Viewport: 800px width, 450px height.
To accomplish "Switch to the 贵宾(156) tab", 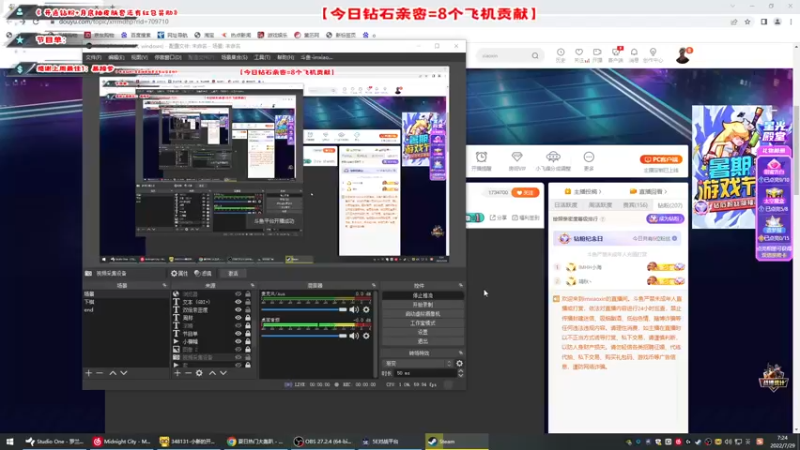I will (x=635, y=205).
